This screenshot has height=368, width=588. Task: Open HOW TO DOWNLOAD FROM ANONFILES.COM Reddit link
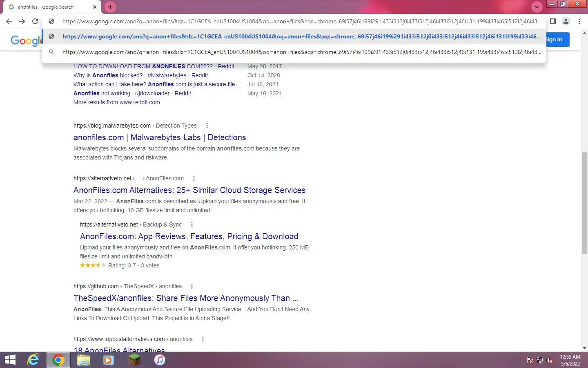154,66
